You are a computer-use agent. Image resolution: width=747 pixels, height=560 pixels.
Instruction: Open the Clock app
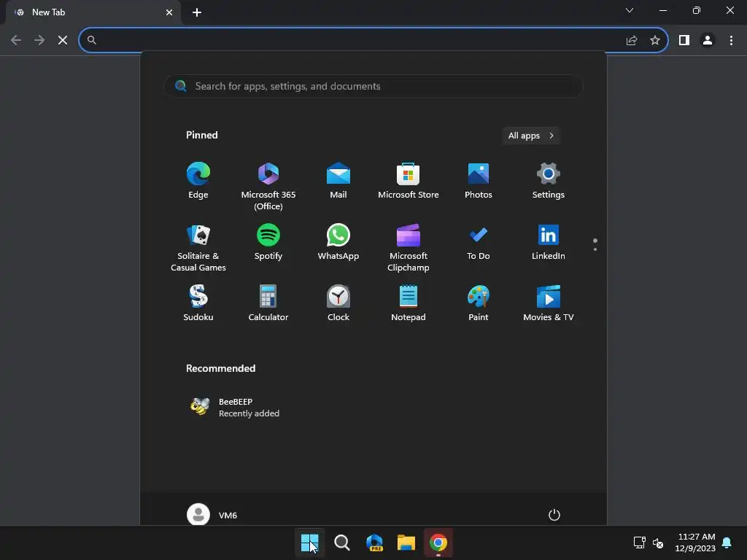click(x=338, y=303)
